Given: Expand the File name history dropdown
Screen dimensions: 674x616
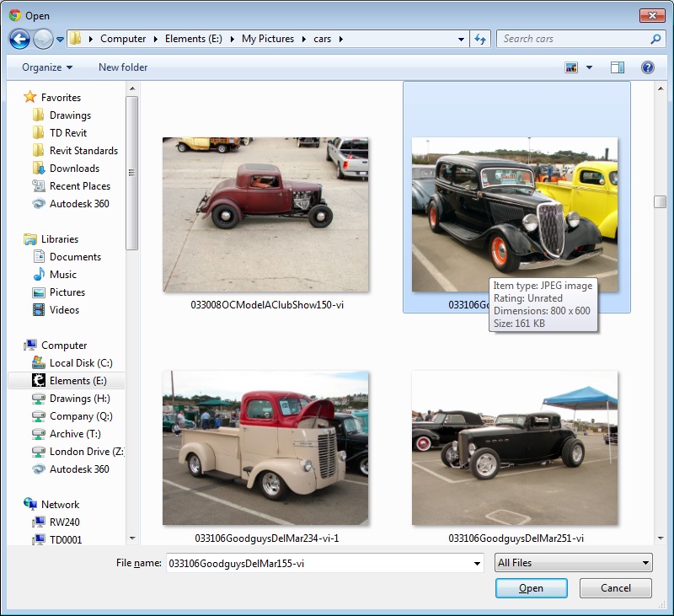Looking at the screenshot, I should point(478,563).
